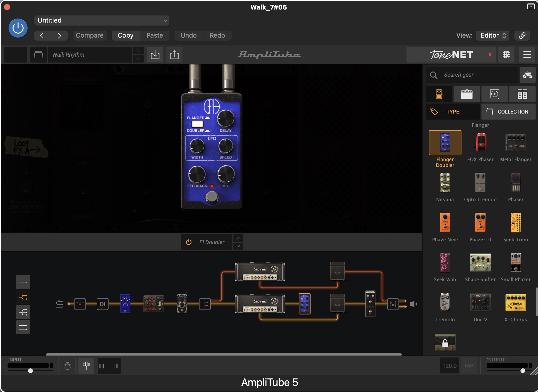Click the save preset download icon
Viewport: 538px width, 392px height.
(155, 54)
